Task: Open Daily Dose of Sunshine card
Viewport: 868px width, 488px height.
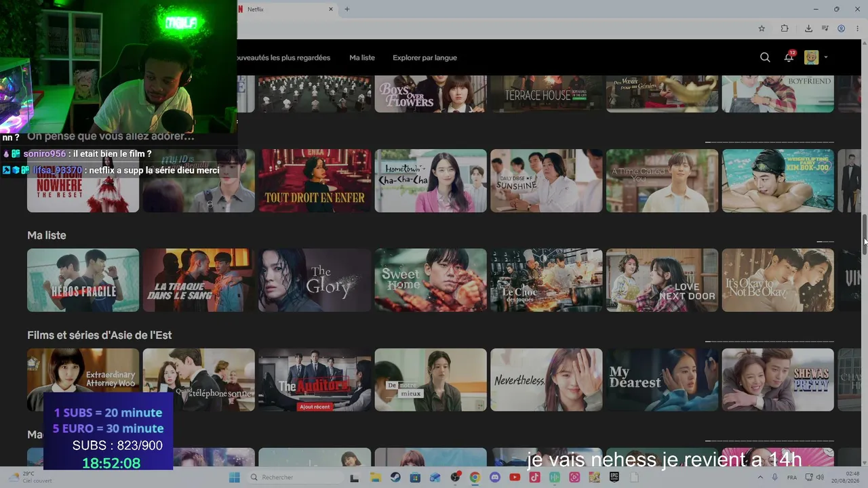Action: [546, 180]
